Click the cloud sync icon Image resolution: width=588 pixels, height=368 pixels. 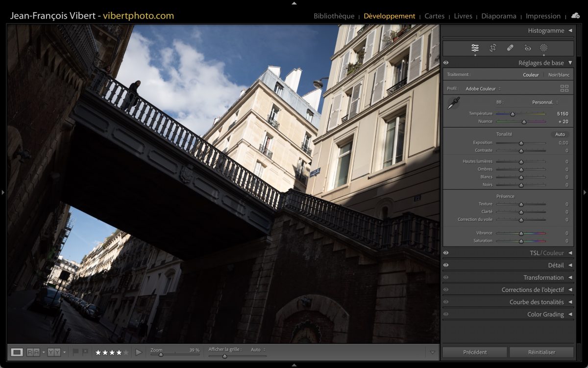point(575,16)
